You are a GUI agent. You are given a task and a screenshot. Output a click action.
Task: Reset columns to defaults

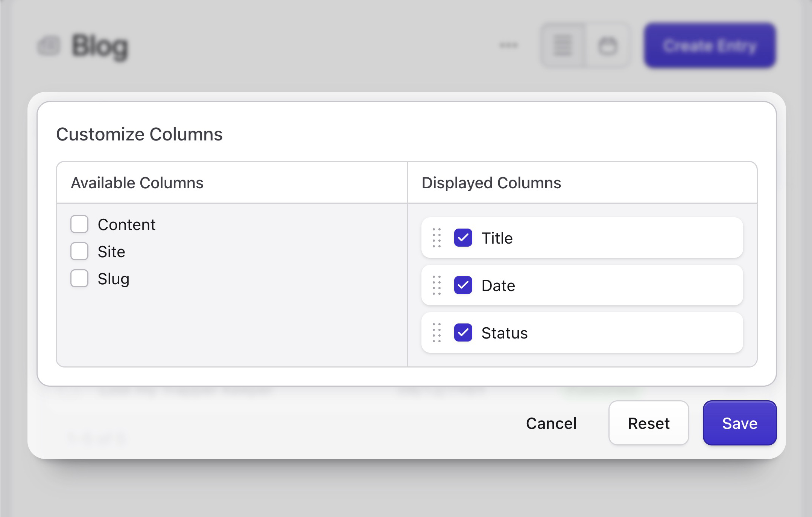649,423
